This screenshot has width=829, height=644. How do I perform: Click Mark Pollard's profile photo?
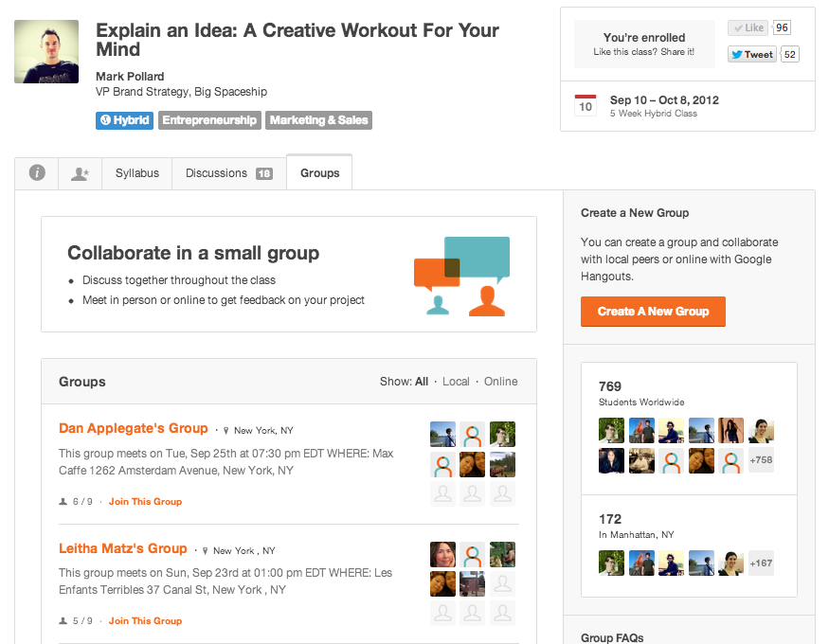[x=46, y=51]
